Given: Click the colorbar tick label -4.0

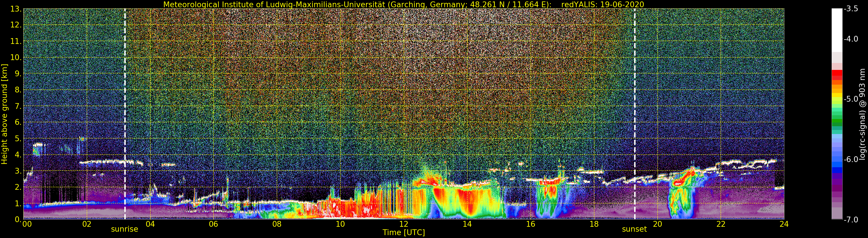Looking at the screenshot, I should (851, 39).
